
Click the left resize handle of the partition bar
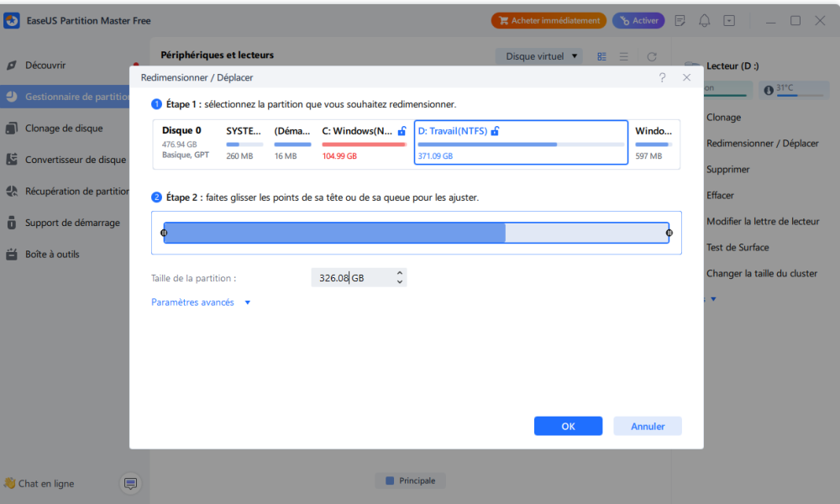click(x=164, y=233)
